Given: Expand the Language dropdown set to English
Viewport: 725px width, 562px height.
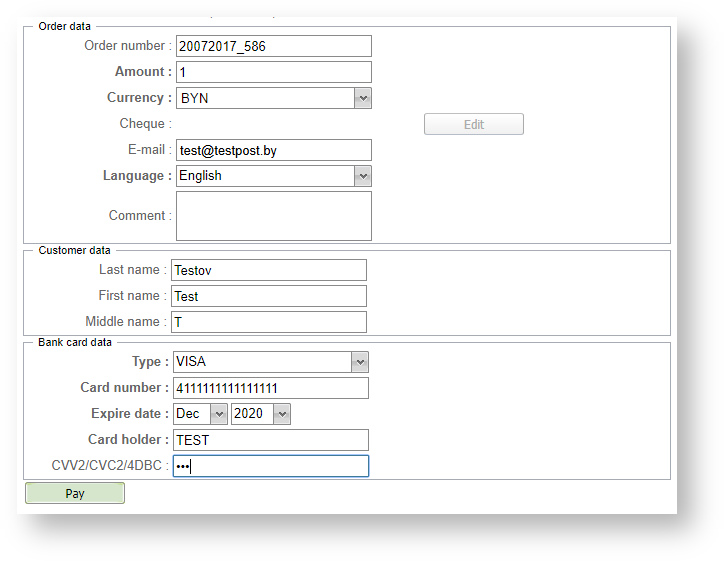Looking at the screenshot, I should [x=273, y=176].
